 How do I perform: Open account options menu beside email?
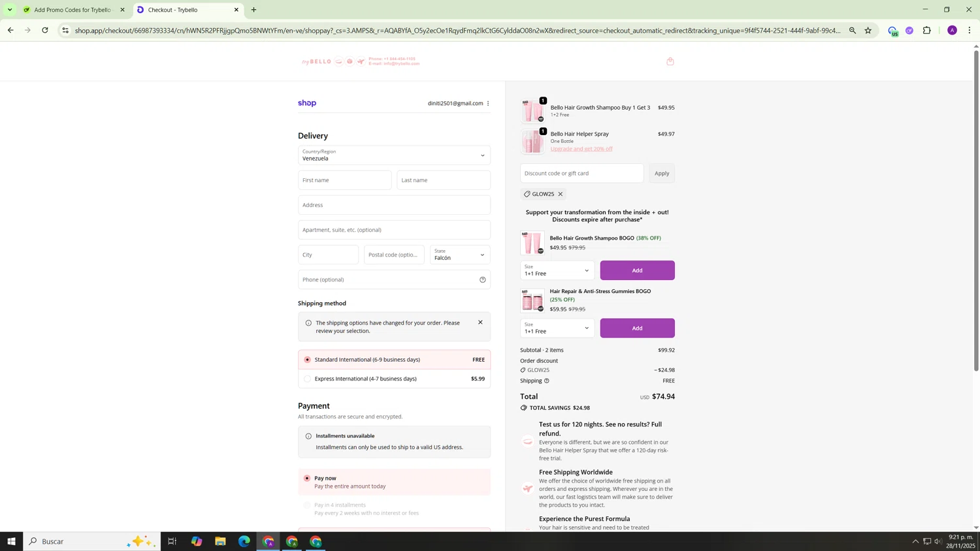pos(488,103)
